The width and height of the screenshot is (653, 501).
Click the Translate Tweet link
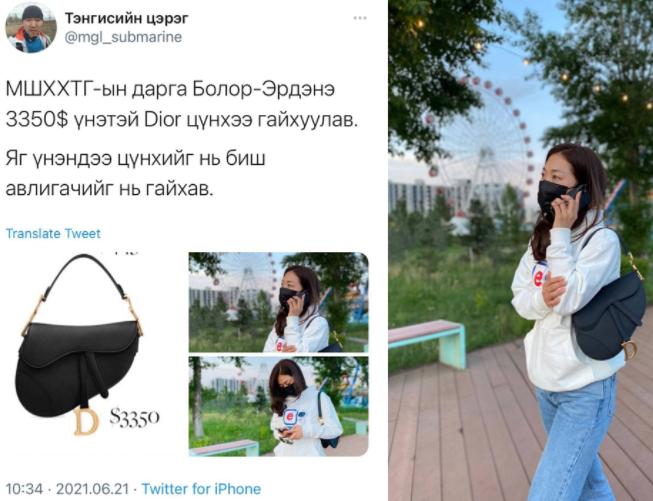(53, 234)
